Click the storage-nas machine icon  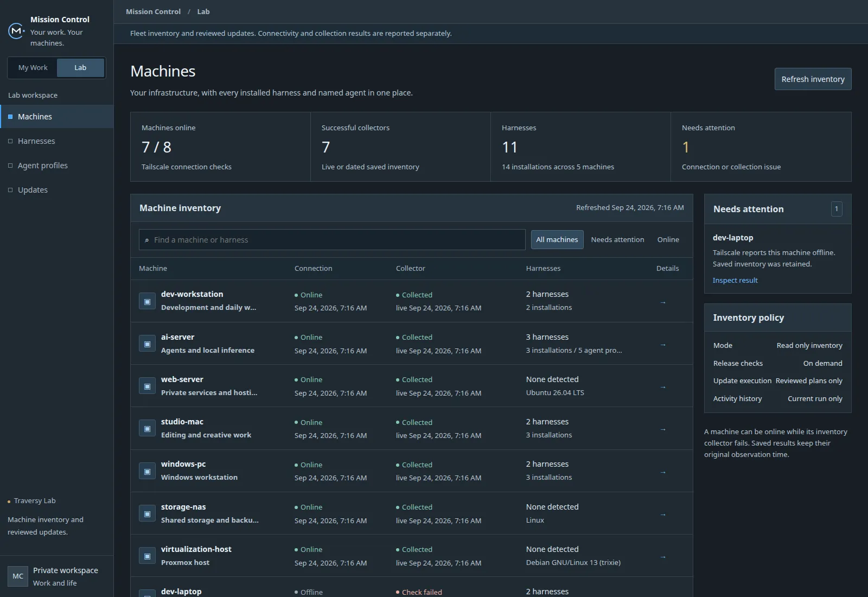(147, 513)
